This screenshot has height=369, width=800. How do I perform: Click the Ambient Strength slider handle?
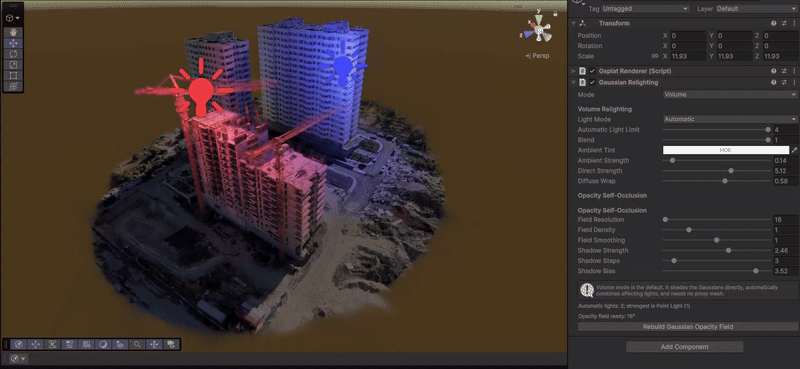pyautogui.click(x=672, y=160)
